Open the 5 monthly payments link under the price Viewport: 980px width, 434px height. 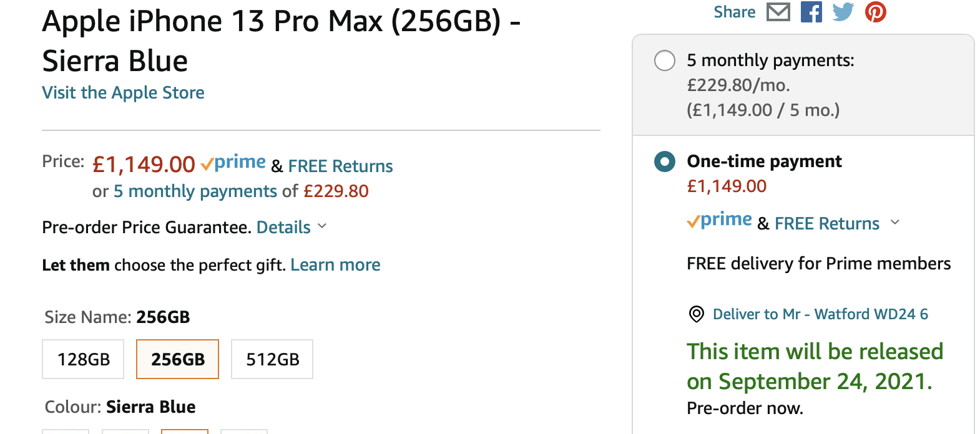coord(195,191)
